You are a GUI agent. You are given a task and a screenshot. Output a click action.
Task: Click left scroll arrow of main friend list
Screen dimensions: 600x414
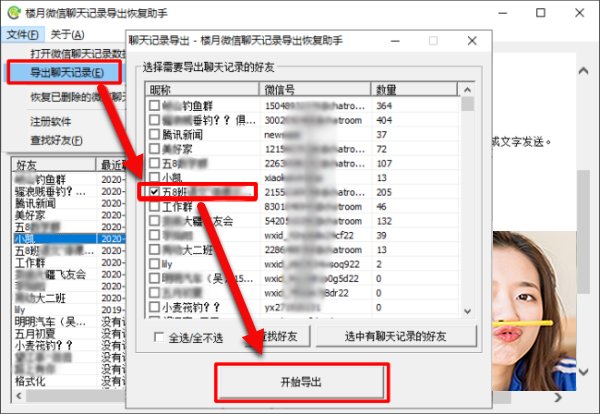click(x=19, y=396)
